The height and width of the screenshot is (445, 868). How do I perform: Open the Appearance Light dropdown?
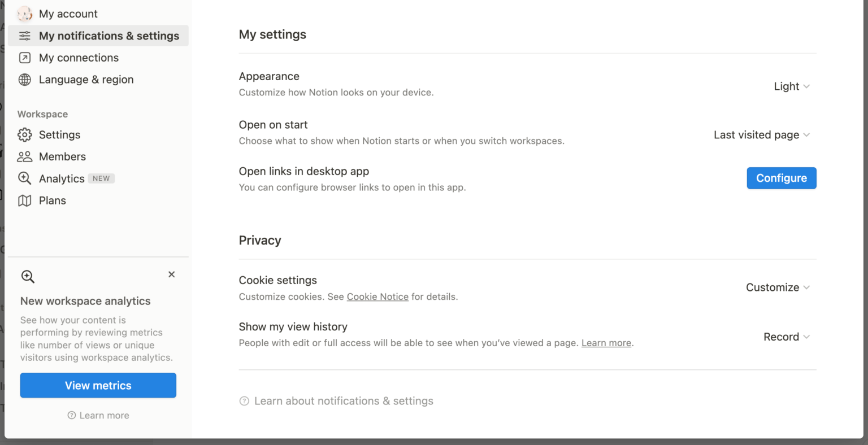791,86
